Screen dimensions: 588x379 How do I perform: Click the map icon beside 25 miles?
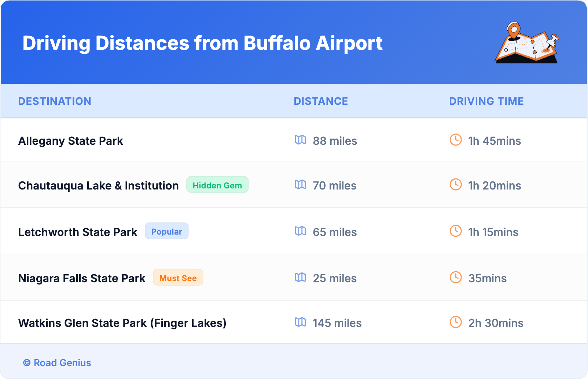click(x=300, y=277)
